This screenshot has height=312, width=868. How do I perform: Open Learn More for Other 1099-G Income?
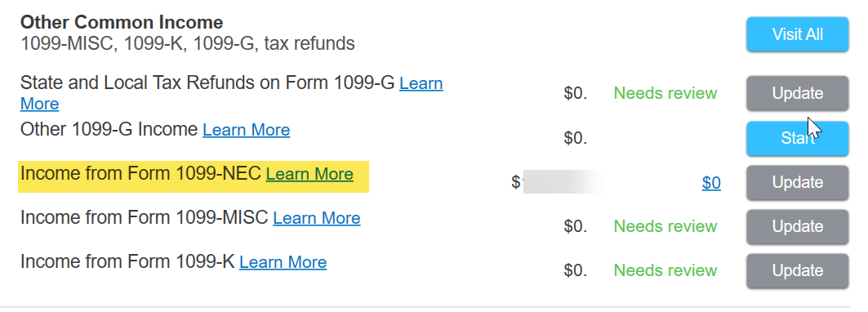point(247,130)
